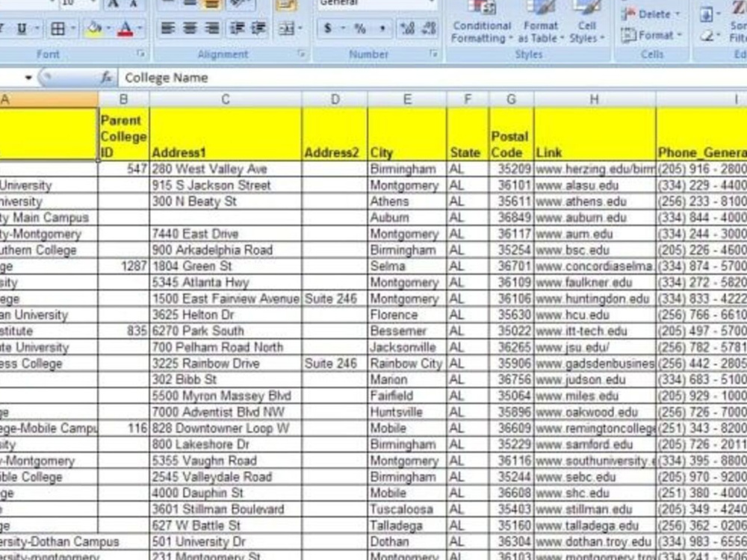Select the cell 7000 Adventist Blvd NW
747x560 pixels.
pos(226,412)
